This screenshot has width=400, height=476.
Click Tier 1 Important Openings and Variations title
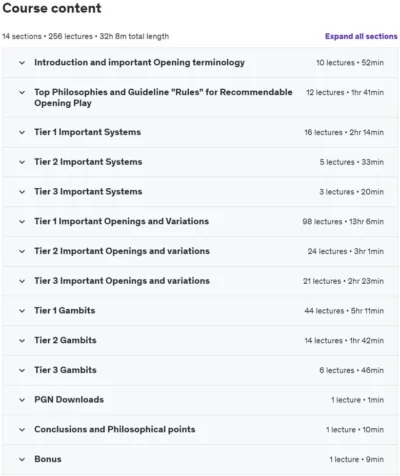pyautogui.click(x=122, y=221)
